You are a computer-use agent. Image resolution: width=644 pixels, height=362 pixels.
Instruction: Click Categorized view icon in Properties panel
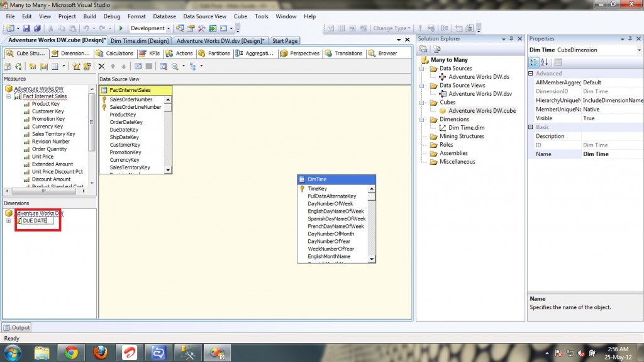coord(534,62)
